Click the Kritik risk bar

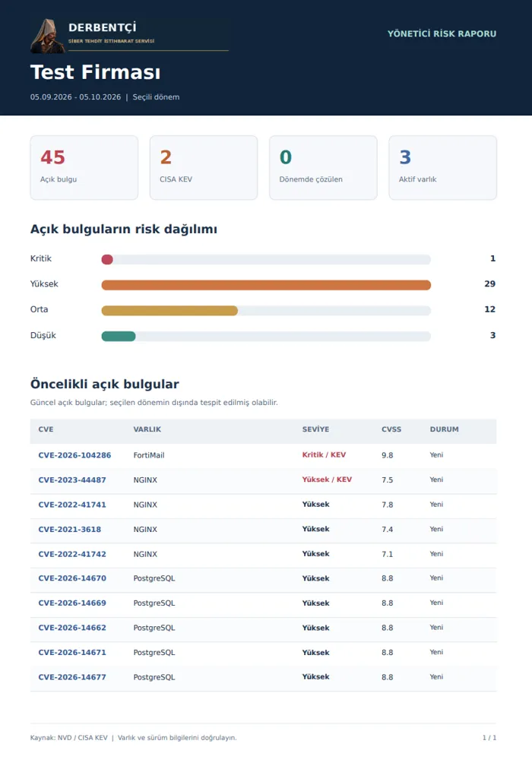(107, 259)
